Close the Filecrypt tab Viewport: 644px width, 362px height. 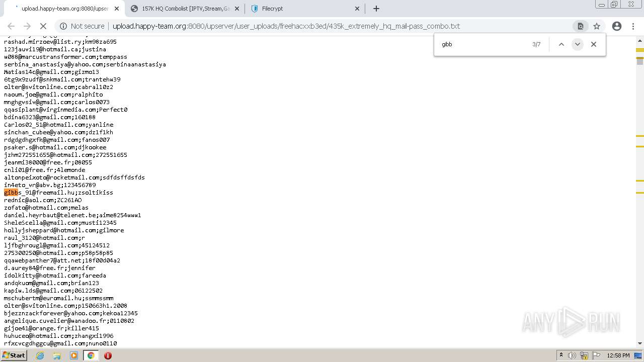pos(357,9)
